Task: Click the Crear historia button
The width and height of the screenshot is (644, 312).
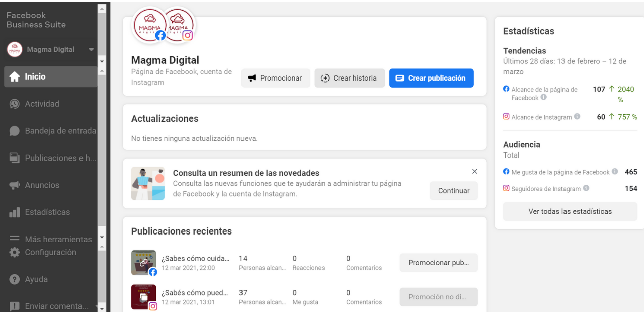Action: point(350,78)
